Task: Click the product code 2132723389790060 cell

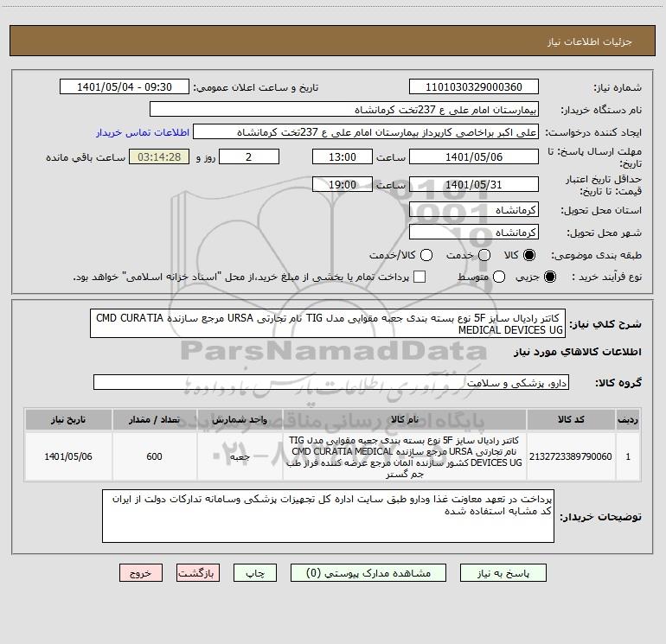Action: click(x=571, y=456)
